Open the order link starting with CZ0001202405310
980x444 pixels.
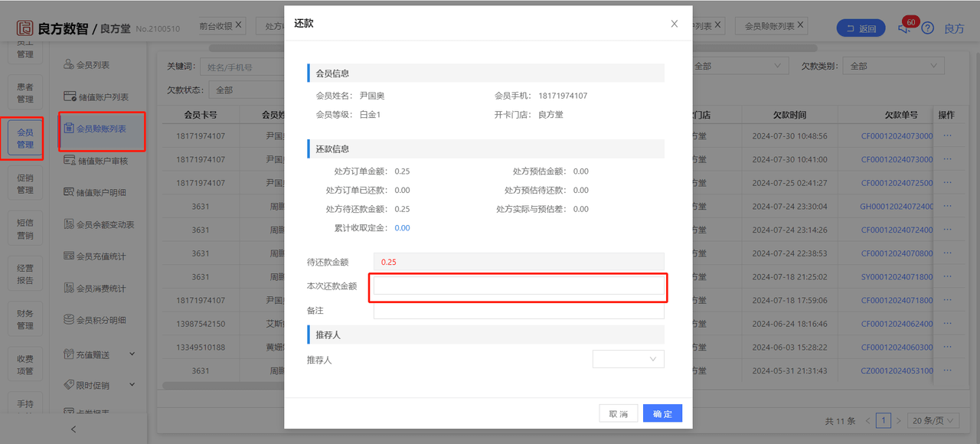click(897, 371)
